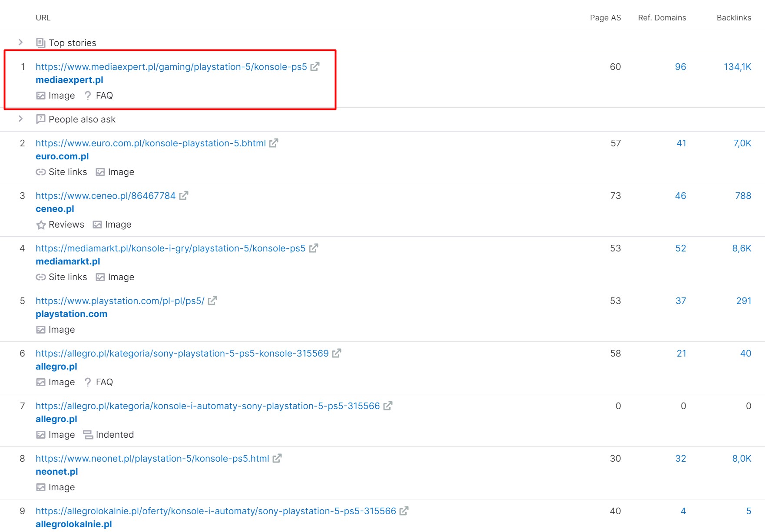Click the mediamarkt.pl domain name
The height and width of the screenshot is (532, 765).
[68, 261]
